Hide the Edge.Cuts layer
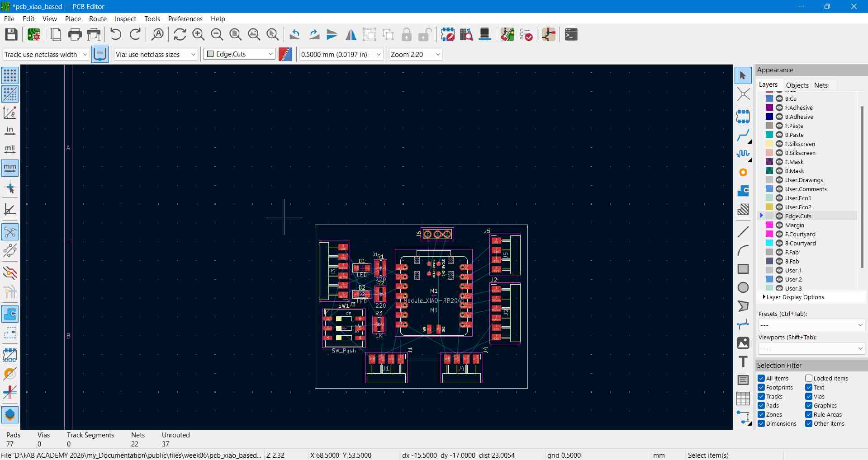The height and width of the screenshot is (460, 868). 779,216
